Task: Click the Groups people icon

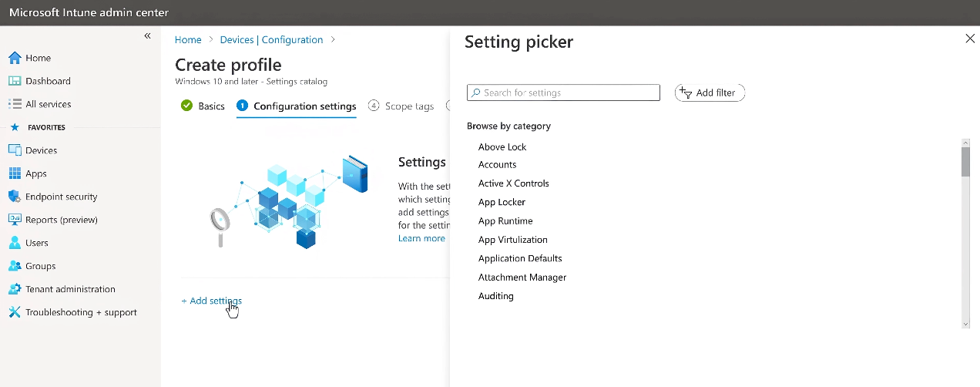Action: click(x=14, y=266)
